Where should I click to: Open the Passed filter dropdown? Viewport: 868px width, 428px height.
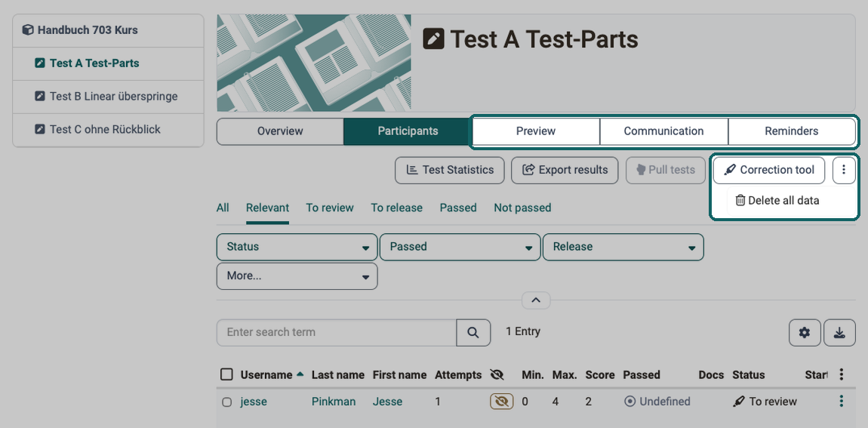pos(460,247)
